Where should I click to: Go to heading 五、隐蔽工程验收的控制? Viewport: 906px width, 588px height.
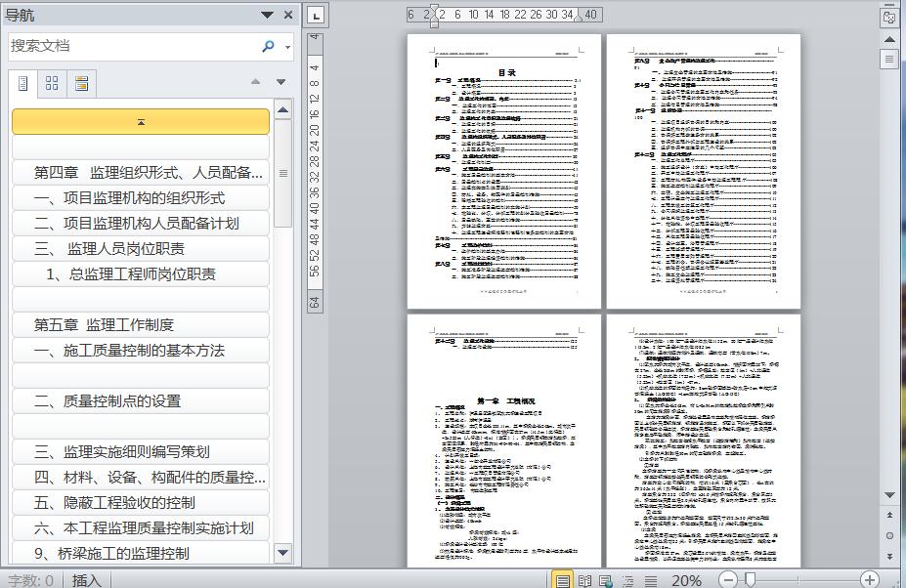(141, 503)
